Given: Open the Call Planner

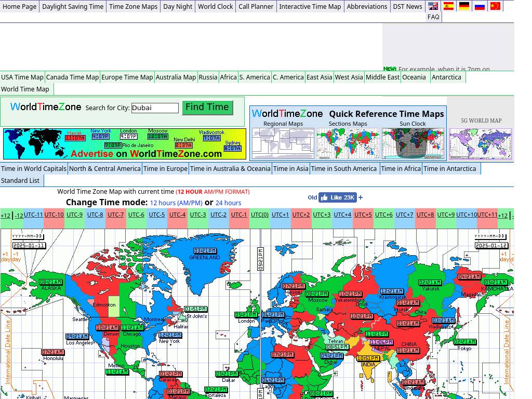Looking at the screenshot, I should pyautogui.click(x=256, y=6).
